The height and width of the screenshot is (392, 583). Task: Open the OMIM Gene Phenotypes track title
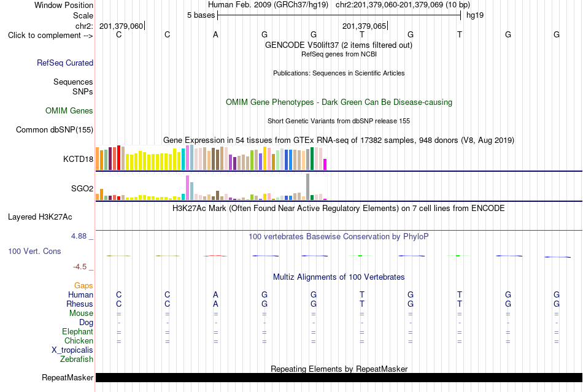coord(339,102)
